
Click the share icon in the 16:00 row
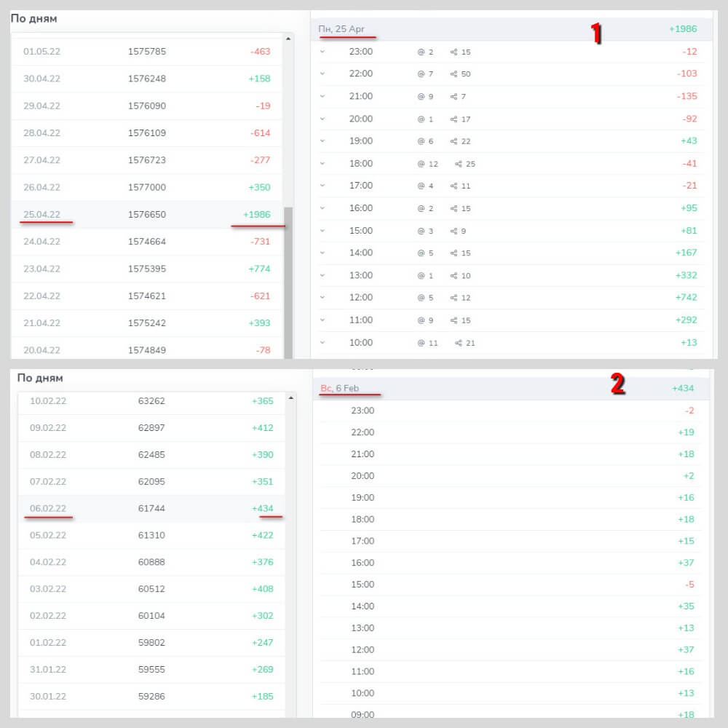point(454,209)
